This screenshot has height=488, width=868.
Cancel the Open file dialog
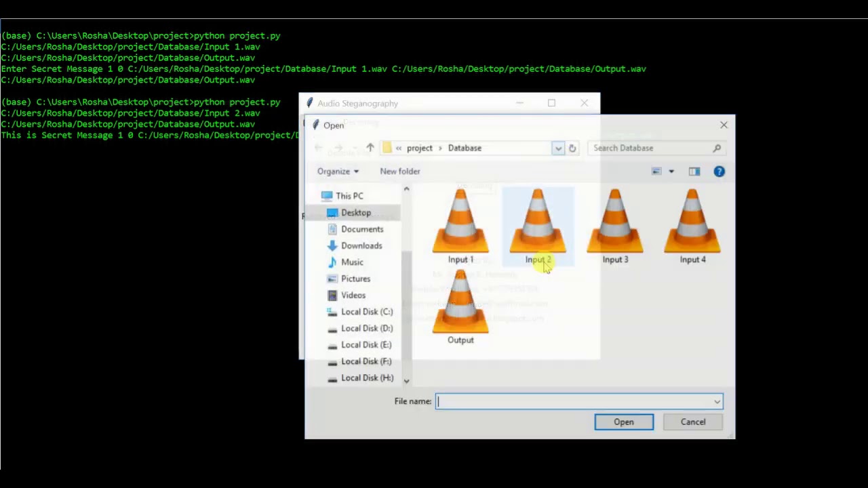click(693, 422)
